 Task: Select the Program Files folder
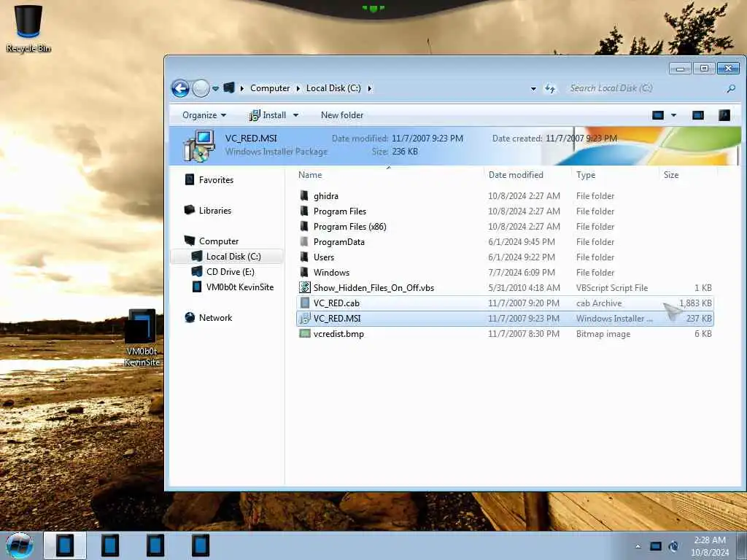[x=340, y=211]
